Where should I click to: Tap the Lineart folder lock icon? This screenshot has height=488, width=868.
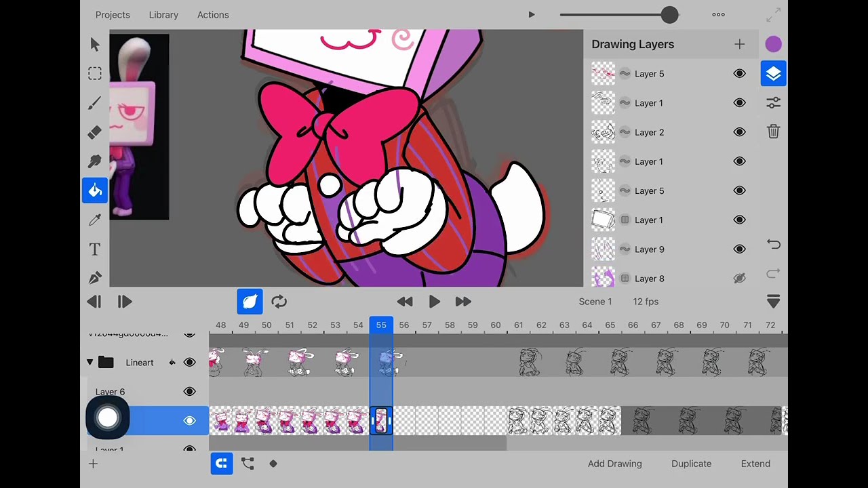click(x=172, y=363)
